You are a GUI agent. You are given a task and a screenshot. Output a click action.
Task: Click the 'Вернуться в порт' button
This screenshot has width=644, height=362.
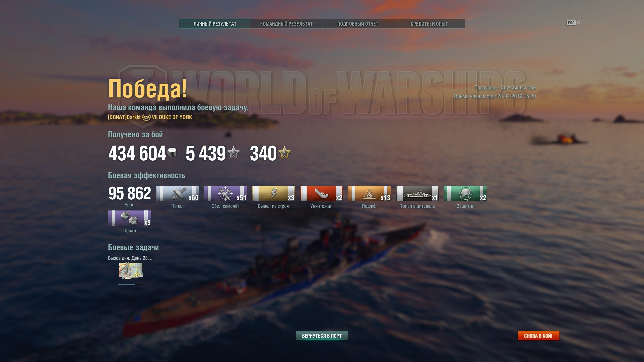tap(322, 336)
